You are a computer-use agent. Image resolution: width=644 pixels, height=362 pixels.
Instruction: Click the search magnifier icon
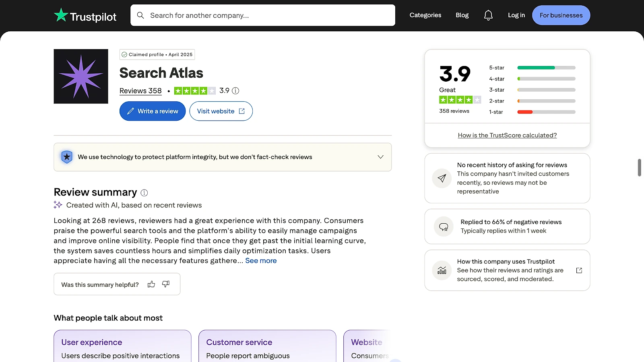click(x=140, y=15)
